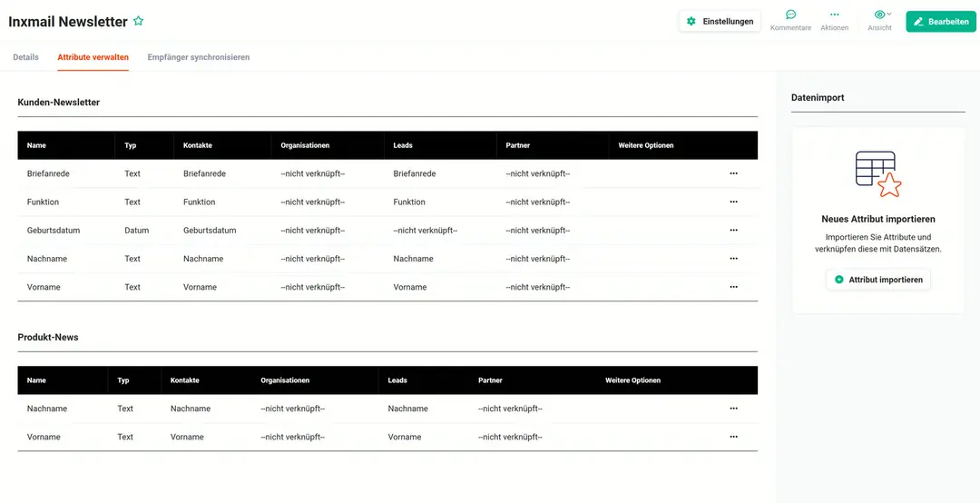Click the Datenimport panel heading
Screen dimensions: 980x503
pos(818,97)
